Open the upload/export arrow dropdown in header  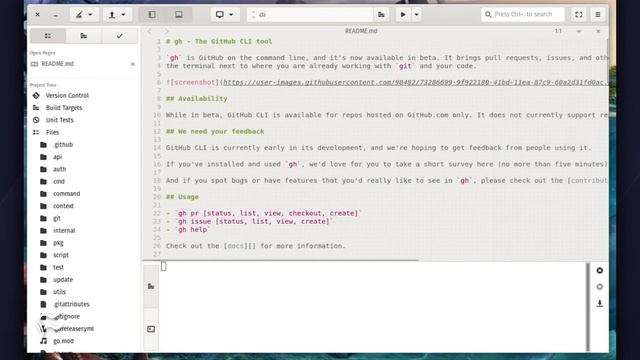click(117, 15)
